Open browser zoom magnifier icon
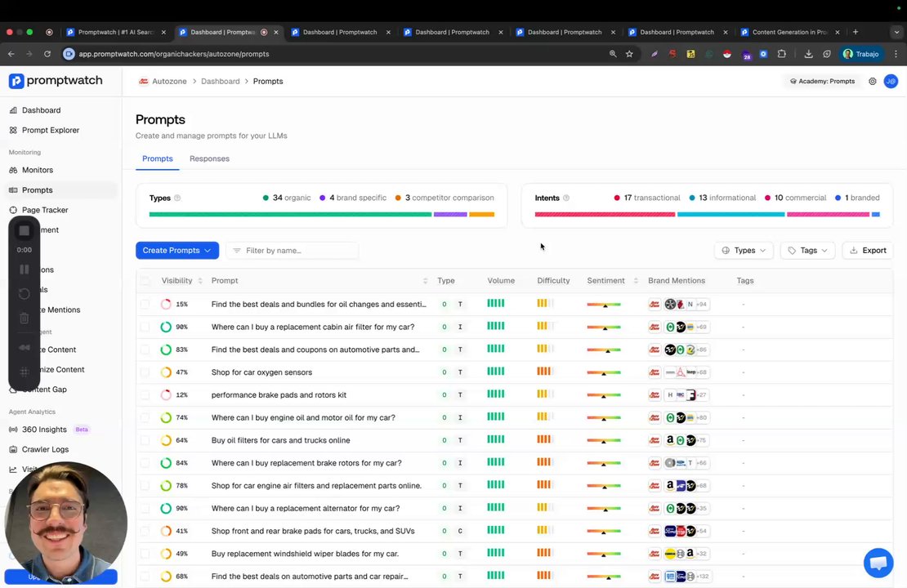This screenshot has height=588, width=907. pyautogui.click(x=613, y=54)
